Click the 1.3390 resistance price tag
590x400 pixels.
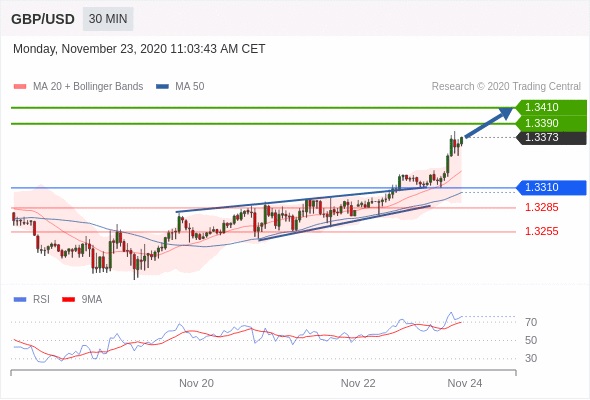pyautogui.click(x=551, y=123)
